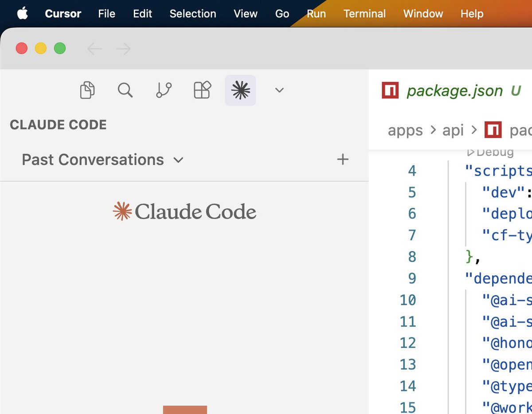Expand the additional views chevron beside Claude icon

(x=279, y=90)
